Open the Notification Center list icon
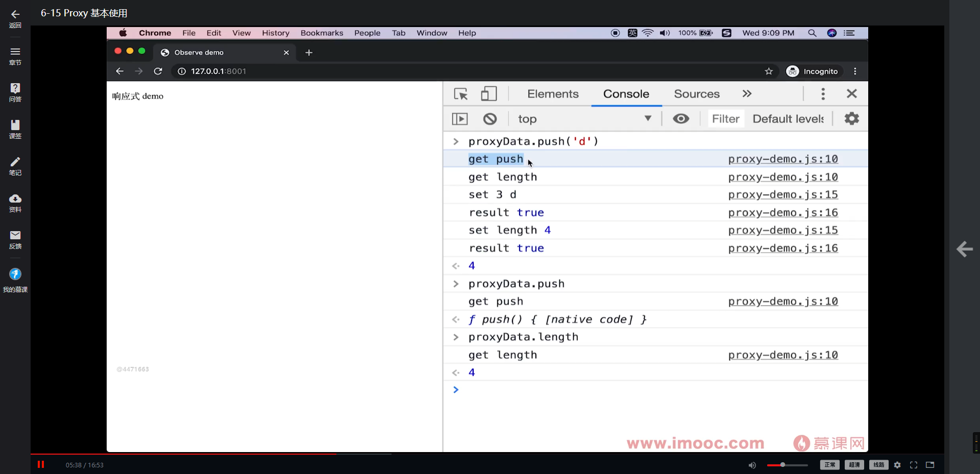This screenshot has height=474, width=980. 849,33
